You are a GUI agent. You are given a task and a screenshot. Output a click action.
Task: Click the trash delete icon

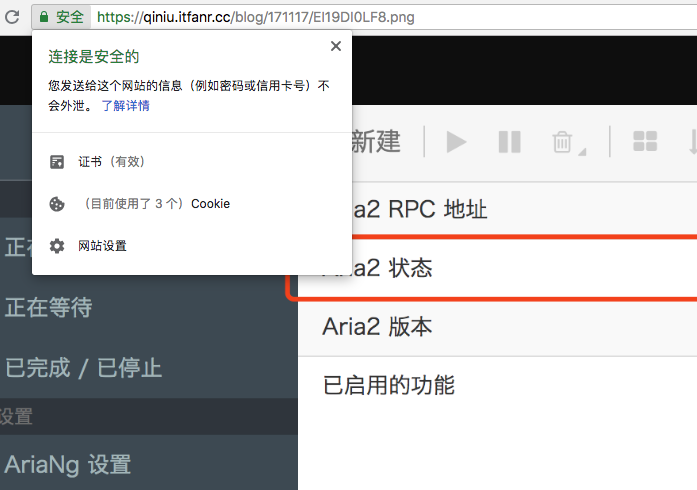tap(562, 142)
